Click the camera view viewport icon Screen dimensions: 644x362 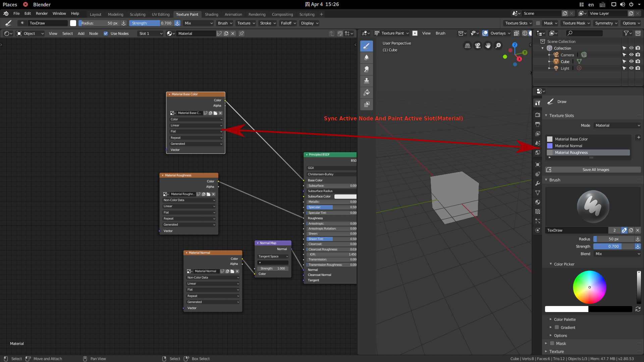[x=478, y=46]
